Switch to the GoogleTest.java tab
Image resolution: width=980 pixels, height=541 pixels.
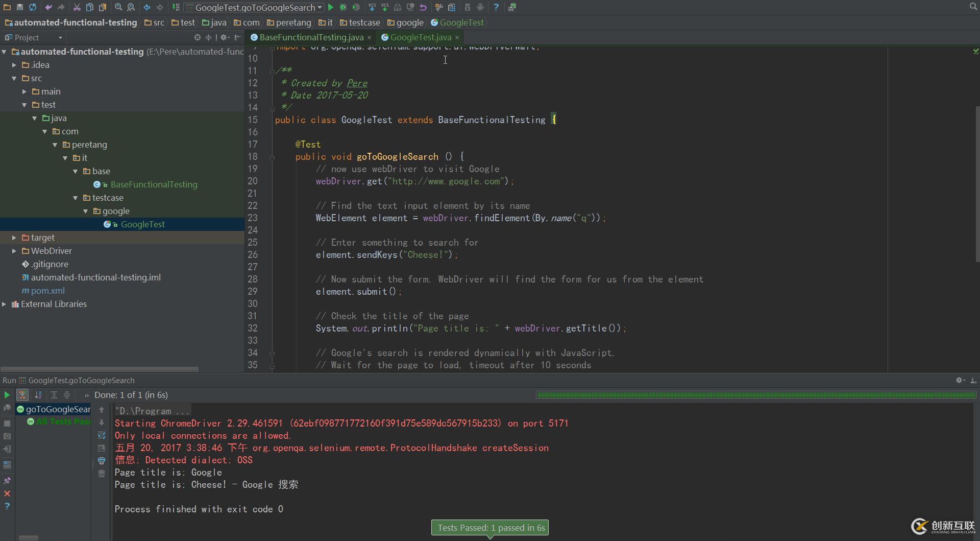pos(421,37)
